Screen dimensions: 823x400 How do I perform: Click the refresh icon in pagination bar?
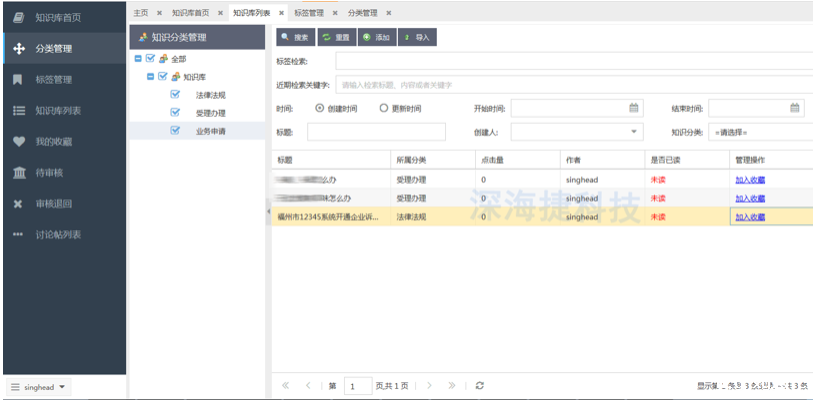coord(480,385)
